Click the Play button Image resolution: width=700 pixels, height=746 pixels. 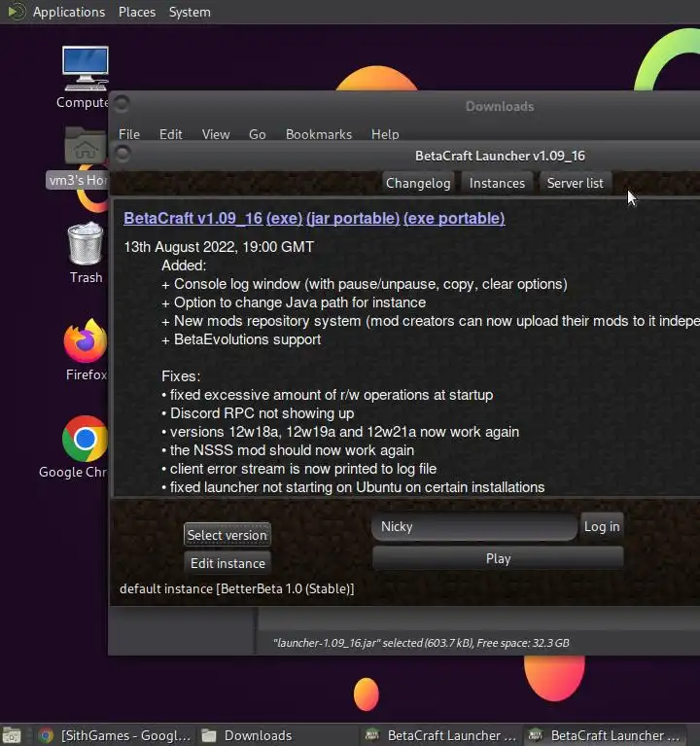pyautogui.click(x=498, y=558)
